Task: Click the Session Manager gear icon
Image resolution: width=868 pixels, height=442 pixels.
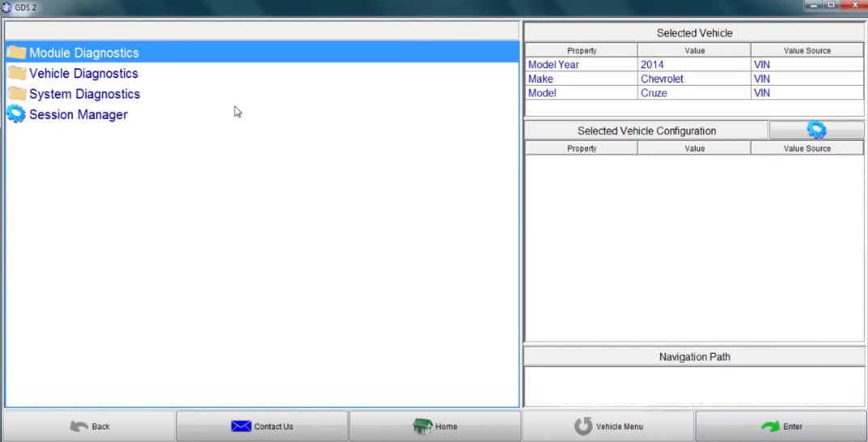Action: [16, 114]
